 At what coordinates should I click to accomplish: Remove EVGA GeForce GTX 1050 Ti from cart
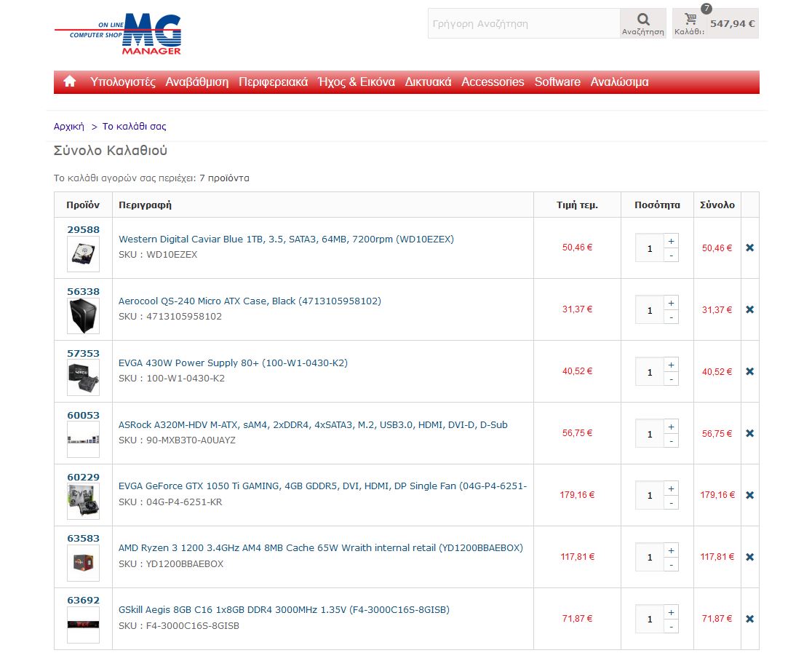tap(749, 495)
